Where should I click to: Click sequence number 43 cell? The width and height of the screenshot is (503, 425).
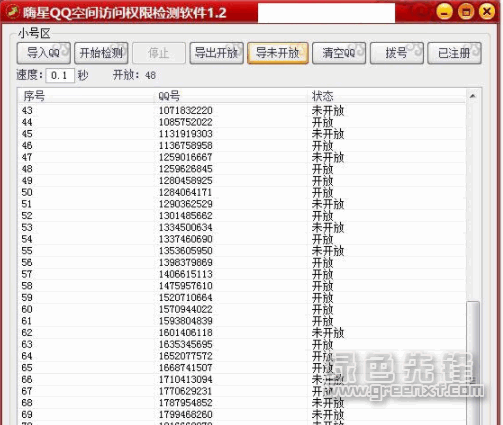pyautogui.click(x=27, y=110)
